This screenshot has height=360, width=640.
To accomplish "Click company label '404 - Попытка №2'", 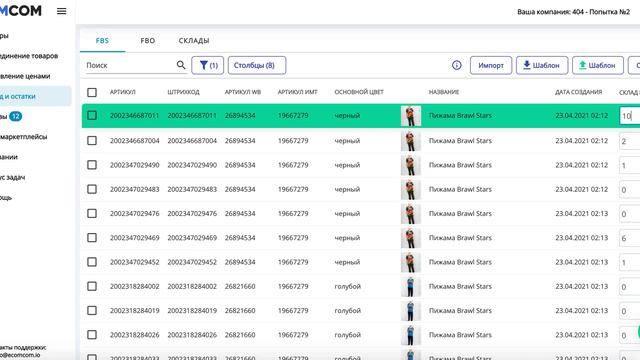I will click(x=601, y=12).
